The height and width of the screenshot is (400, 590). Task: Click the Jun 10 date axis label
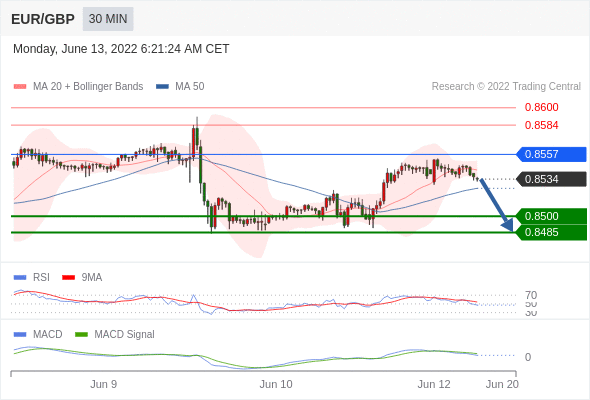[x=276, y=384]
